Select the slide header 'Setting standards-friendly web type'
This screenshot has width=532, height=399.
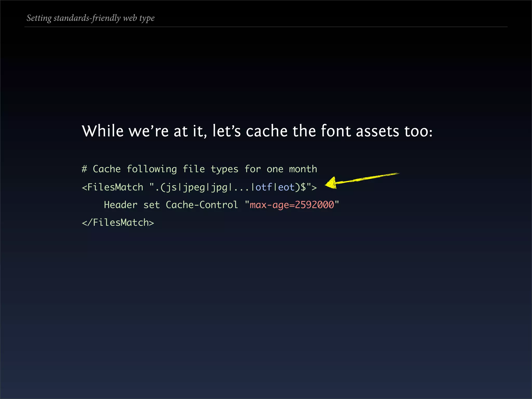(91, 18)
